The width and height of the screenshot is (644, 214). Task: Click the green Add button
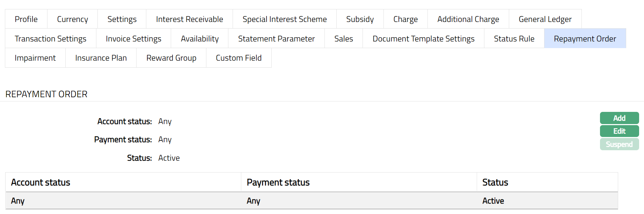[x=619, y=118]
